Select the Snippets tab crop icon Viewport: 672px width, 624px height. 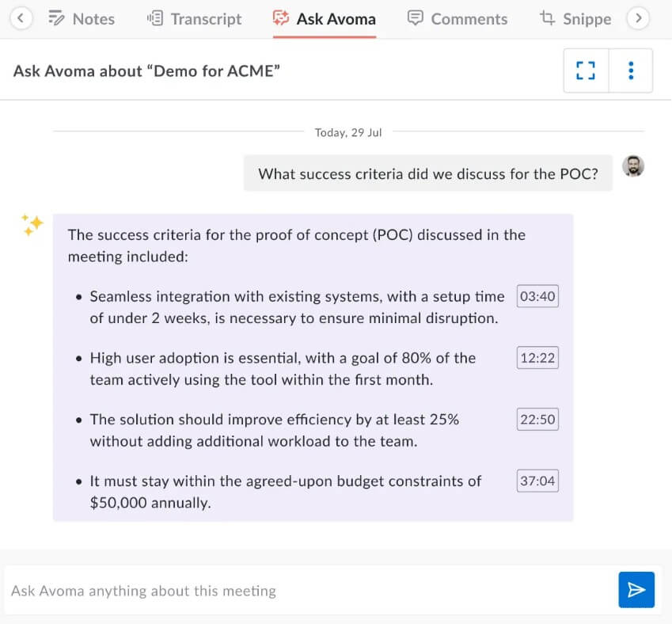(547, 18)
